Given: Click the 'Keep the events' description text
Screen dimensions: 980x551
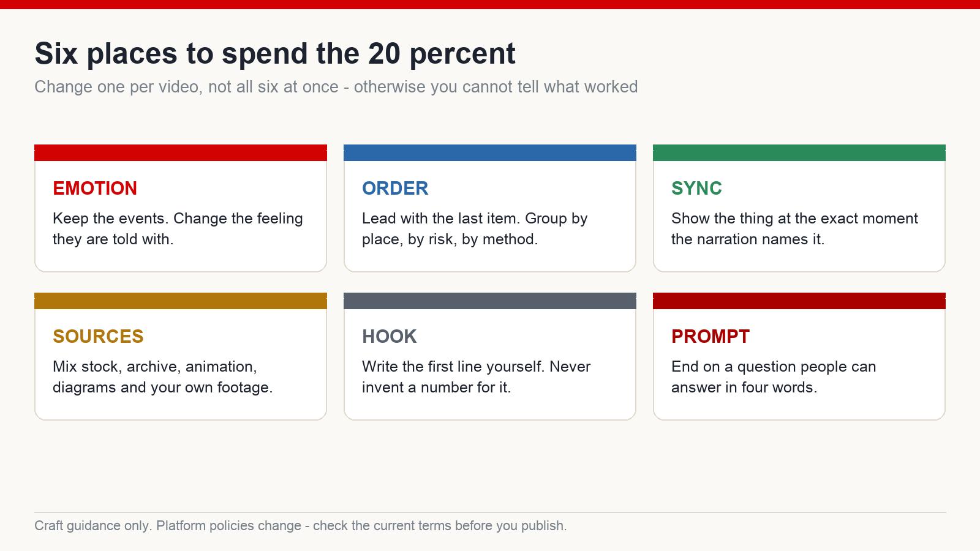Looking at the screenshot, I should point(178,229).
